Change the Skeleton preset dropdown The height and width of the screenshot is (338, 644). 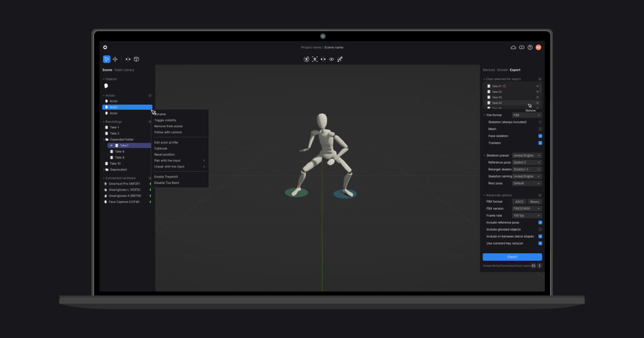click(x=526, y=155)
